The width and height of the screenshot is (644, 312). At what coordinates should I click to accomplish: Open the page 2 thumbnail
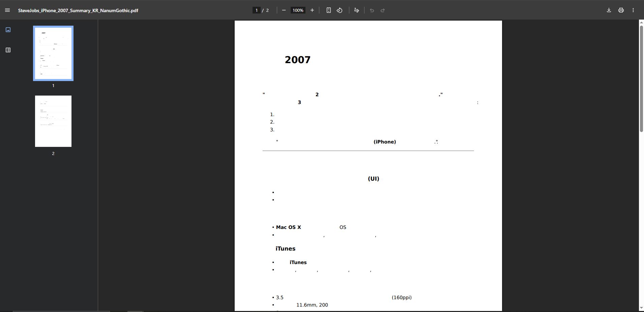[53, 121]
